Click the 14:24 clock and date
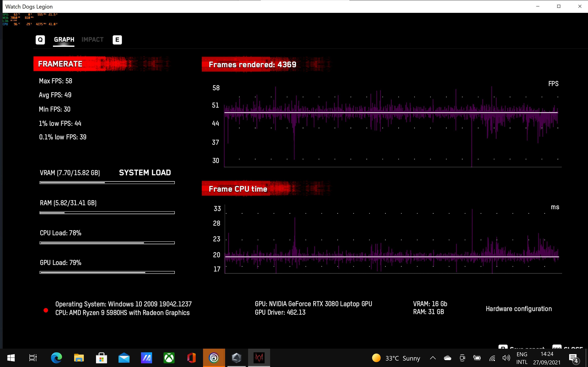The width and height of the screenshot is (588, 367). 547,358
